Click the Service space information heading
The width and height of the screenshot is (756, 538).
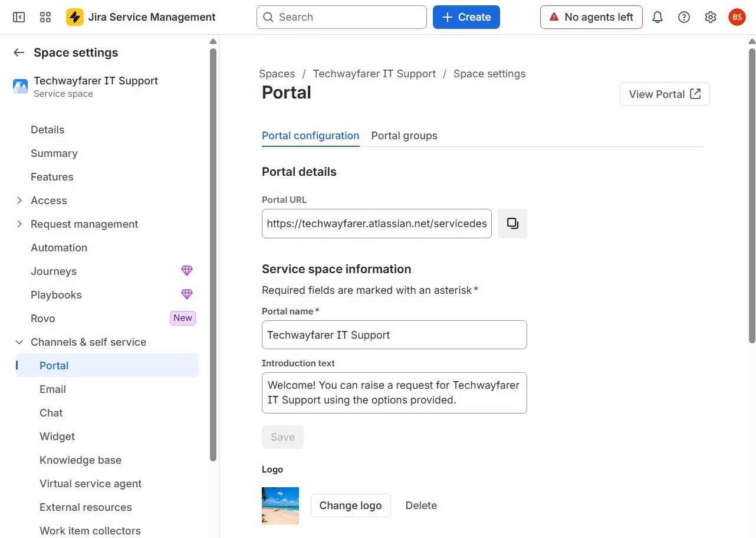coord(337,269)
